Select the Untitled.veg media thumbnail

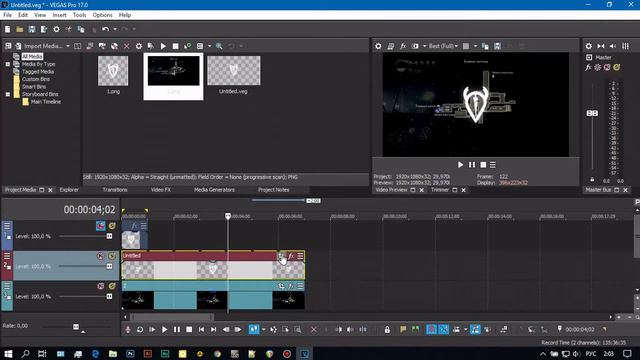tap(233, 71)
